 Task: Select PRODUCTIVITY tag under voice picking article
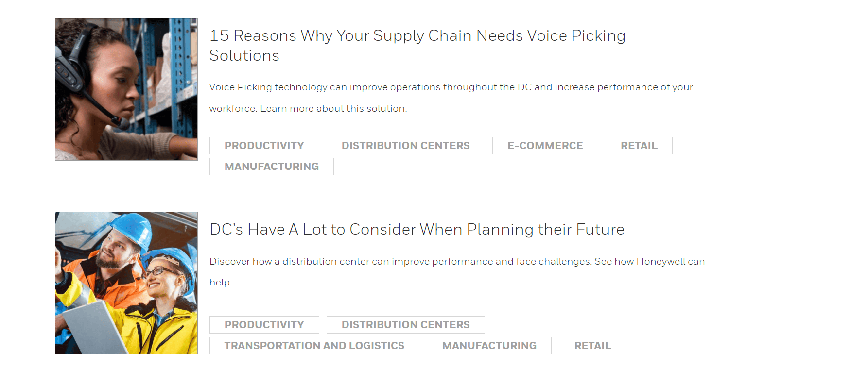(264, 146)
